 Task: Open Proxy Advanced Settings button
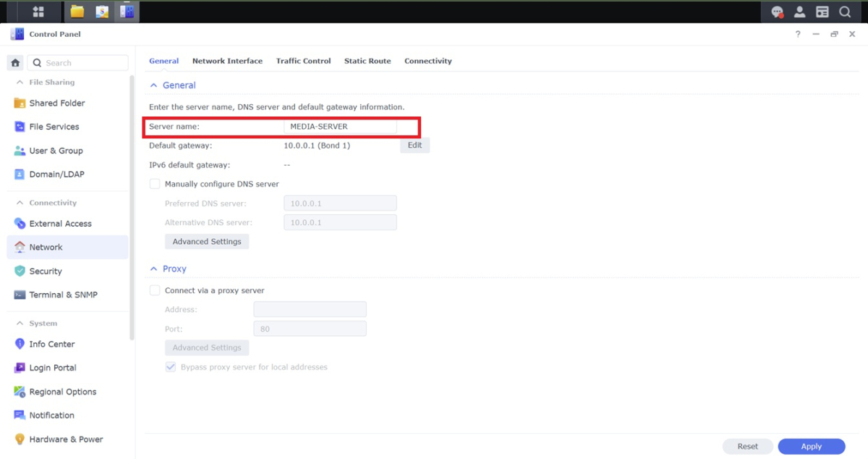click(x=207, y=348)
